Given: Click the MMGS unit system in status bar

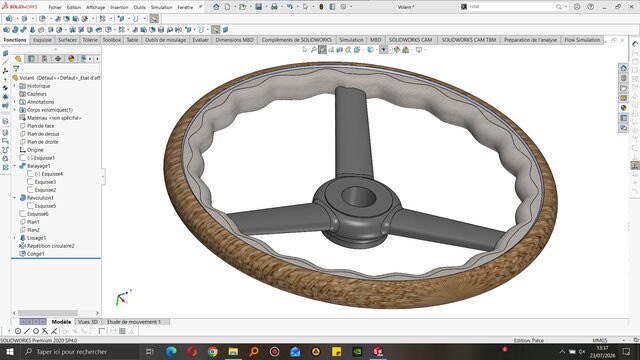Looking at the screenshot, I should tap(600, 340).
